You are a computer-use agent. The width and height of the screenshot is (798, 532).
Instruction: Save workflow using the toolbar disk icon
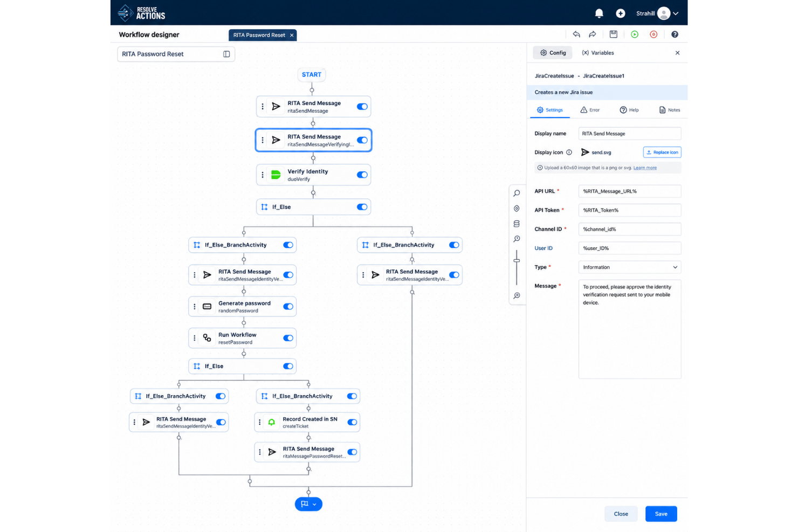coord(614,34)
